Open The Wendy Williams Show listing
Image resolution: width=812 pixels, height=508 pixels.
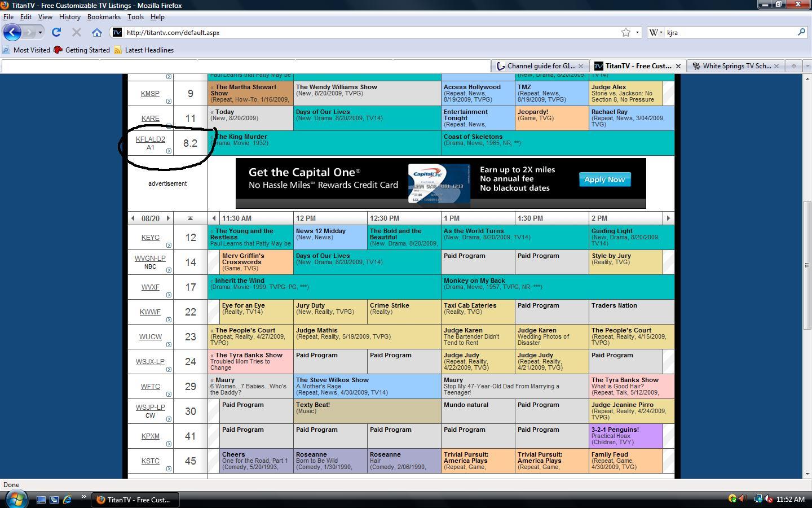pyautogui.click(x=367, y=94)
